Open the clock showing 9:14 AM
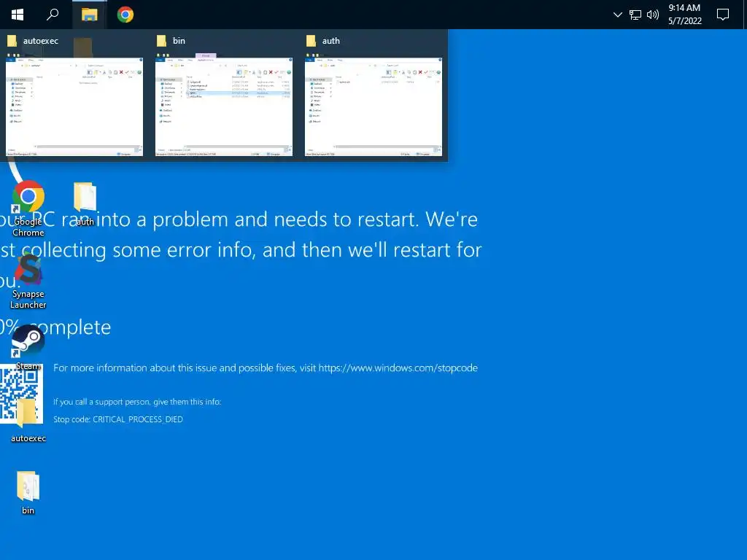The width and height of the screenshot is (747, 560). click(x=684, y=15)
